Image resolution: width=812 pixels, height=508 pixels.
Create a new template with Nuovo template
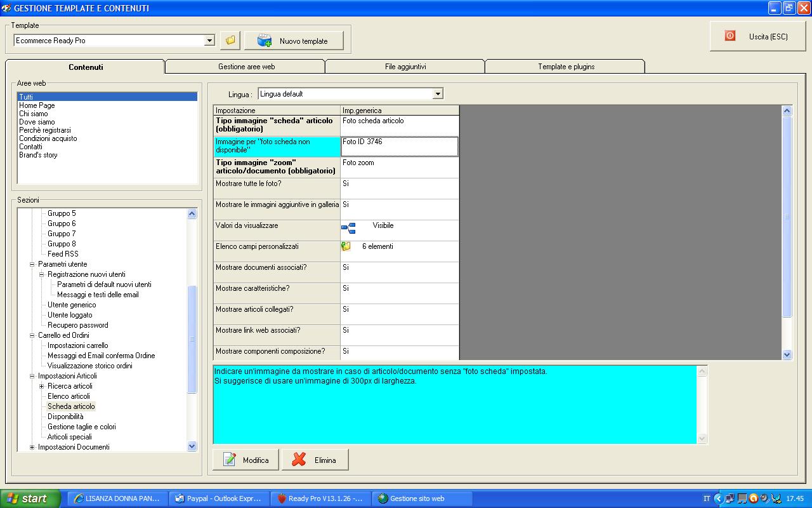294,41
